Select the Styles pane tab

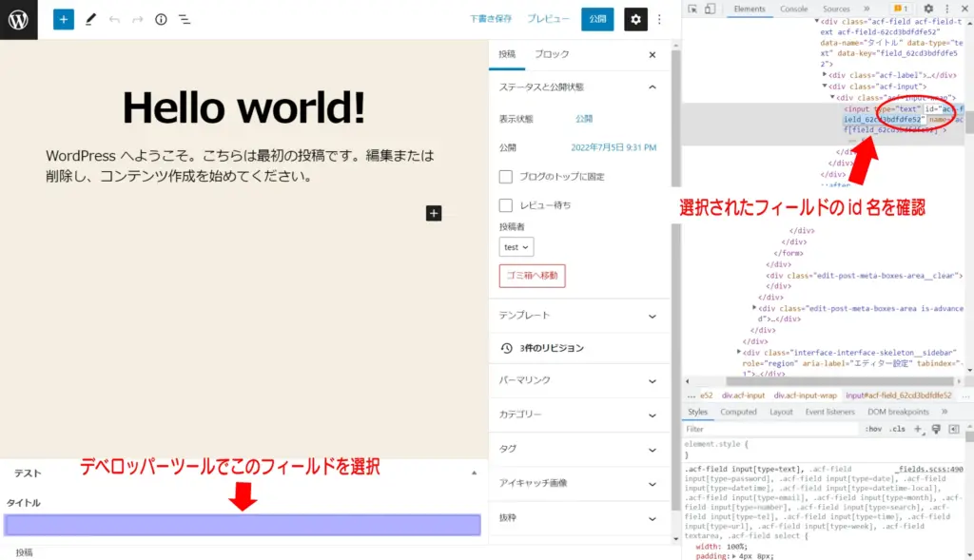point(697,412)
